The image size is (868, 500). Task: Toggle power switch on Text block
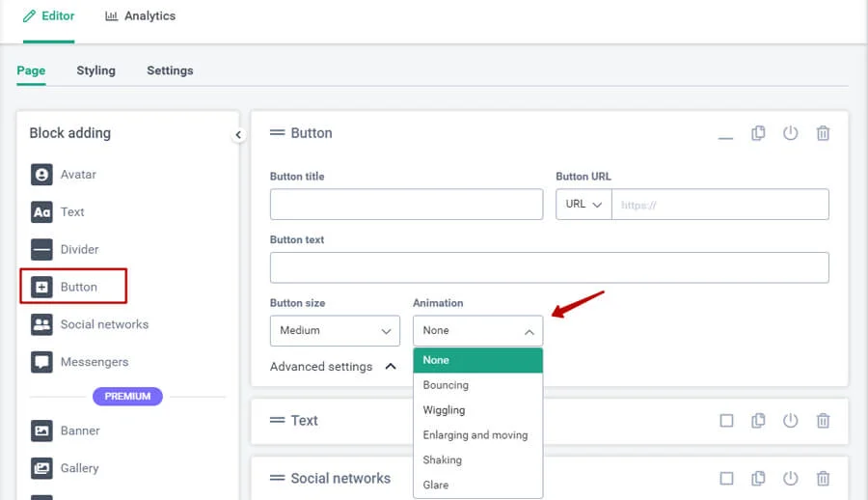click(791, 421)
